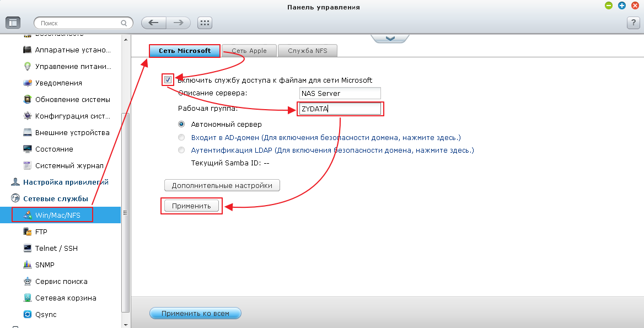Close the control panel window
Image resolution: width=644 pixels, height=328 pixels.
pos(635,6)
